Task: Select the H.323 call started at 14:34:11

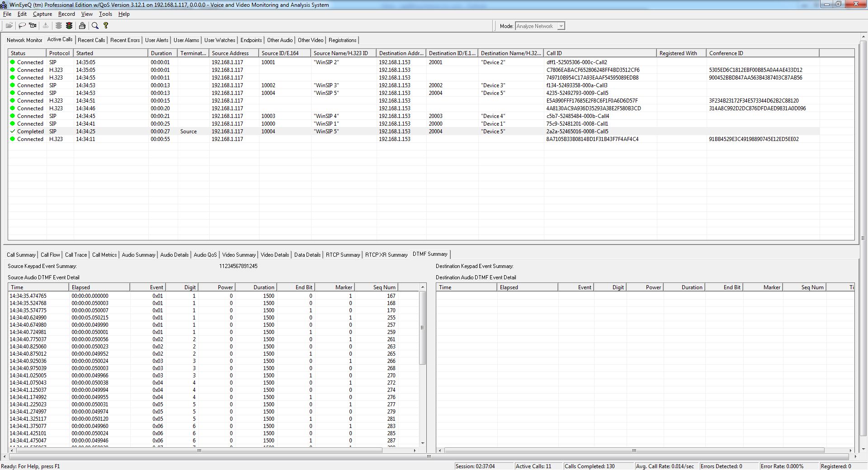Action: click(x=414, y=139)
